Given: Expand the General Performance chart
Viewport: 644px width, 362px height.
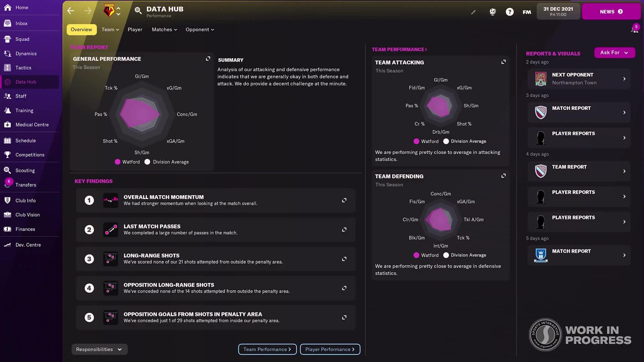Looking at the screenshot, I should (208, 59).
